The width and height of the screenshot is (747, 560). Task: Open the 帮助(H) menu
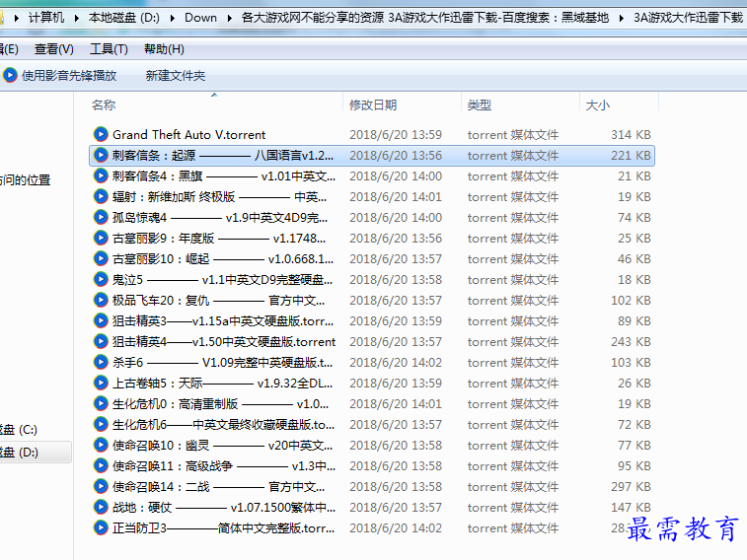164,49
